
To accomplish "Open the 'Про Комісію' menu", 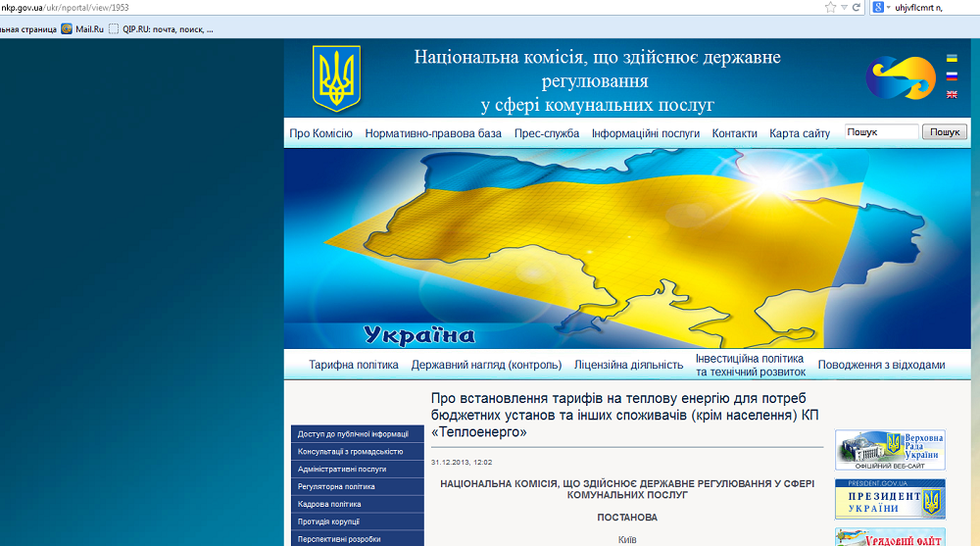I will (x=320, y=133).
